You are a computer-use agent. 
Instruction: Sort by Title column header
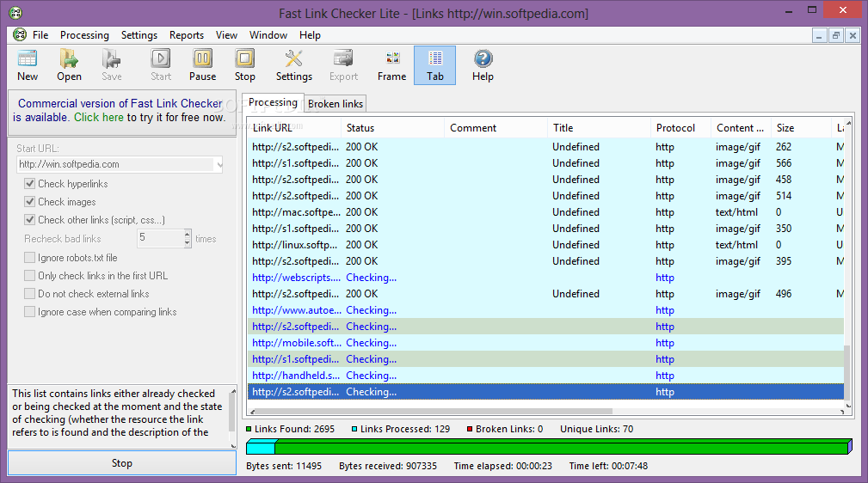(x=599, y=128)
